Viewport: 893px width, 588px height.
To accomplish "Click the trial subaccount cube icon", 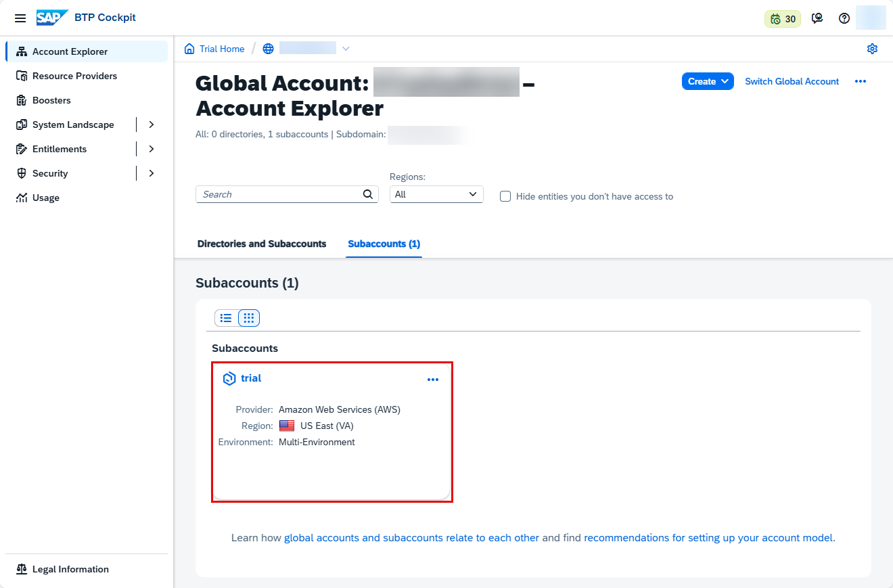I will click(229, 378).
